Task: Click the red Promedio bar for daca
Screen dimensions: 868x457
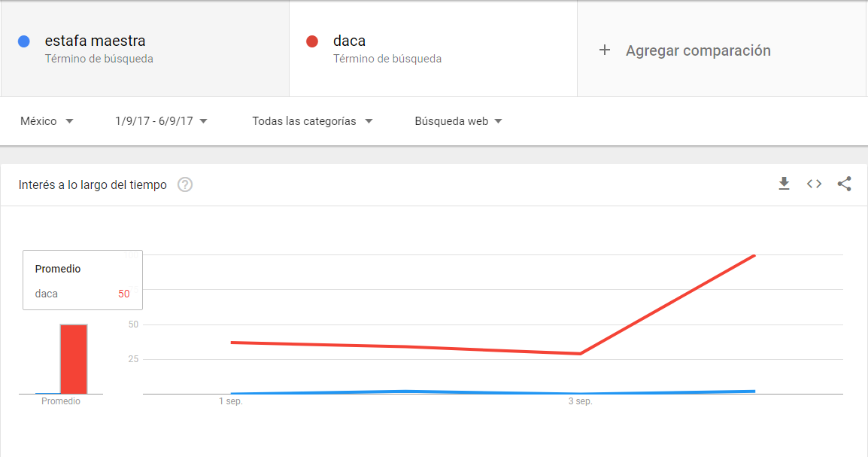Action: coord(74,359)
